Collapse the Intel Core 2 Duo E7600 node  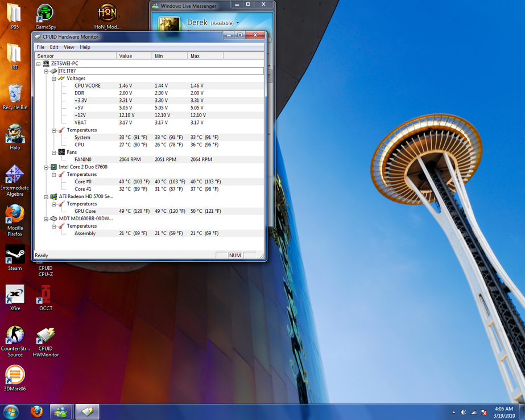(x=47, y=167)
